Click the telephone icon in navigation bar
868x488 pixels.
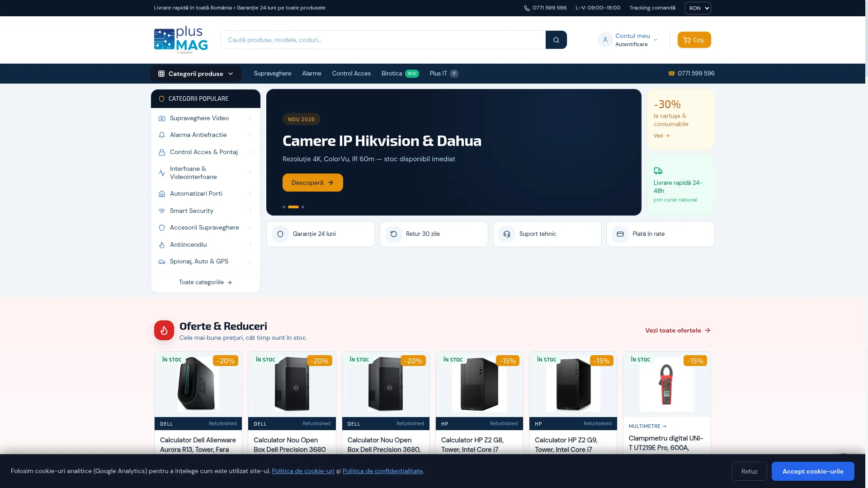pyautogui.click(x=671, y=73)
